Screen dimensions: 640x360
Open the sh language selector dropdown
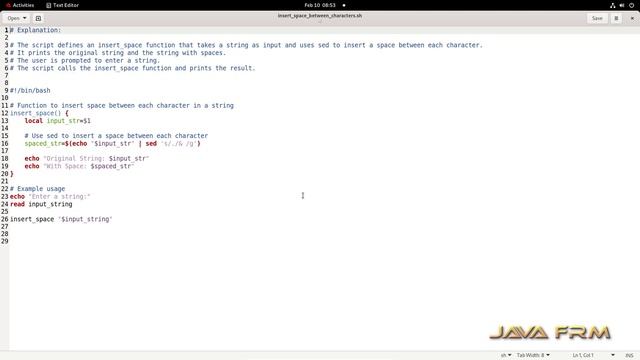tap(506, 355)
